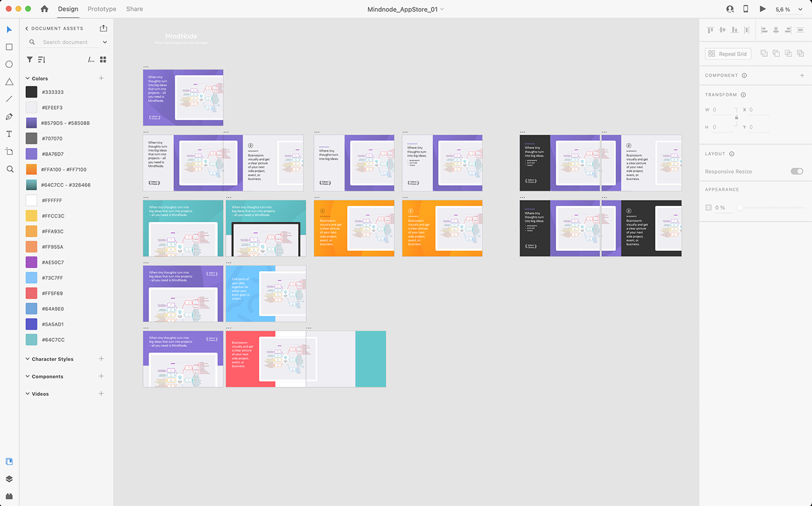The width and height of the screenshot is (812, 506).
Task: Select the Text tool
Action: 9,134
